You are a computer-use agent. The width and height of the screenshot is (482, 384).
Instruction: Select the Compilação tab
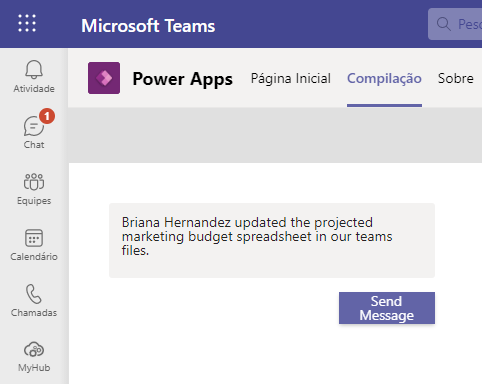click(x=384, y=79)
